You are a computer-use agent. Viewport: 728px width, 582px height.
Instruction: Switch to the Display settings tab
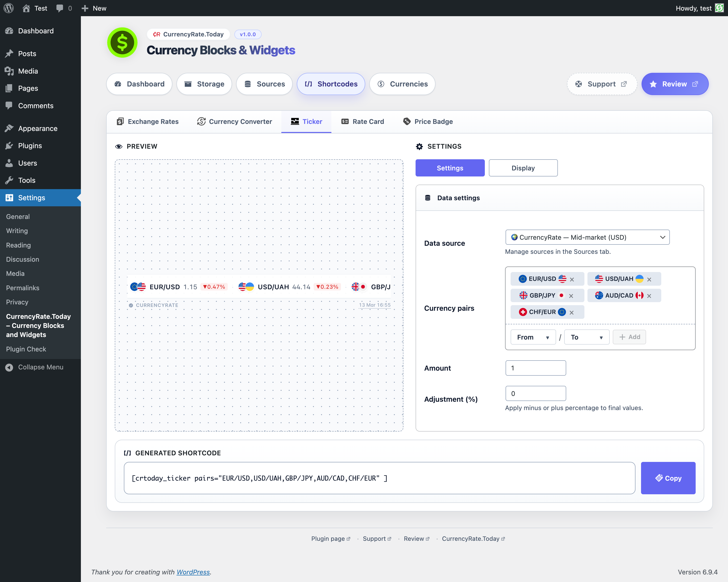tap(523, 168)
